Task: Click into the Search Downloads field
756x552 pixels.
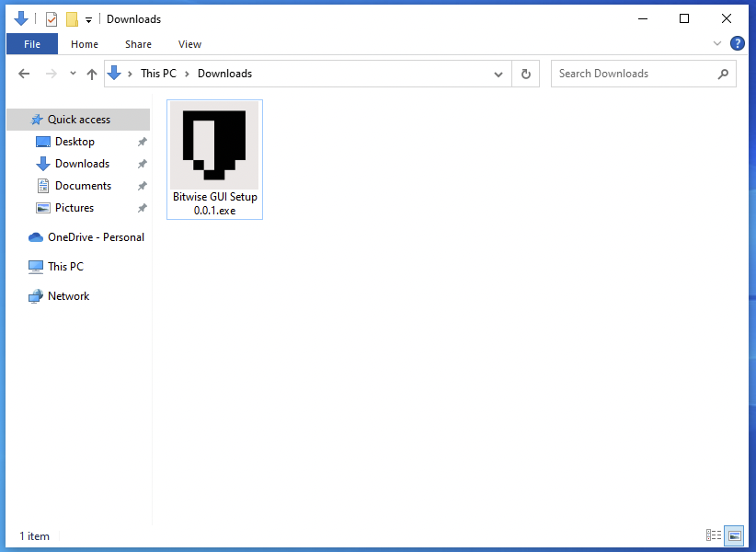Action: [635, 74]
